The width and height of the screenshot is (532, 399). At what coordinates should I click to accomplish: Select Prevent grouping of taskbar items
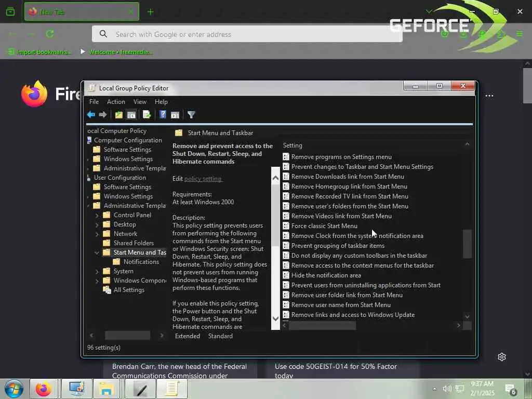338,246
